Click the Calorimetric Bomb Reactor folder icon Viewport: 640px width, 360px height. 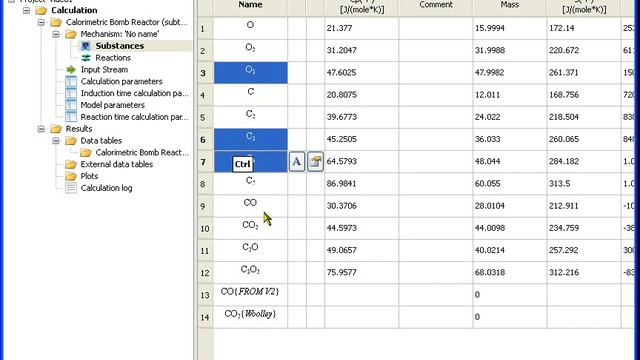[56, 22]
